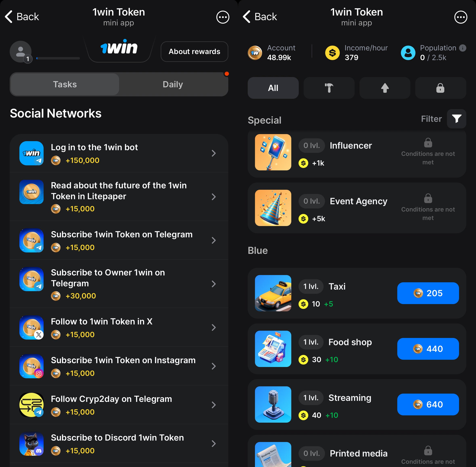
Task: Expand the locked filter category icon
Action: coord(440,89)
